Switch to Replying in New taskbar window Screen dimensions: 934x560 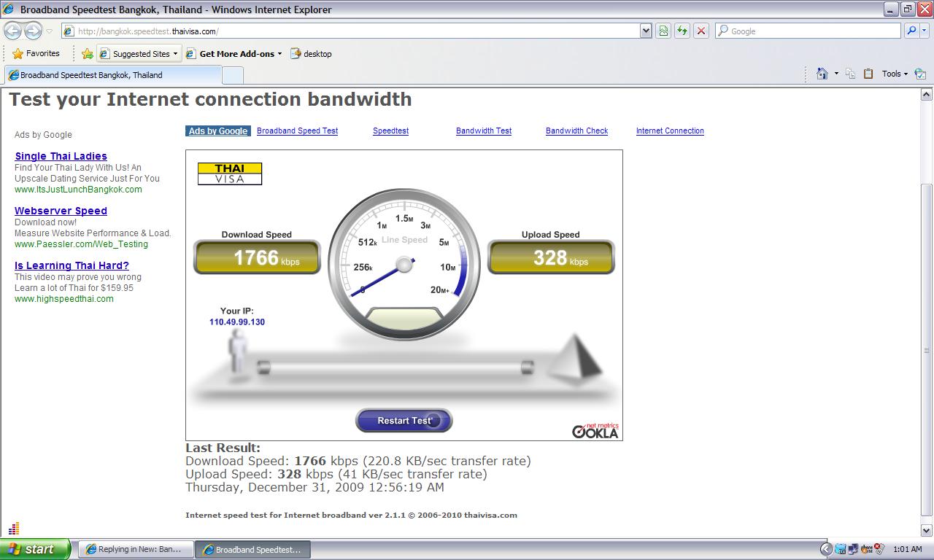(x=134, y=549)
